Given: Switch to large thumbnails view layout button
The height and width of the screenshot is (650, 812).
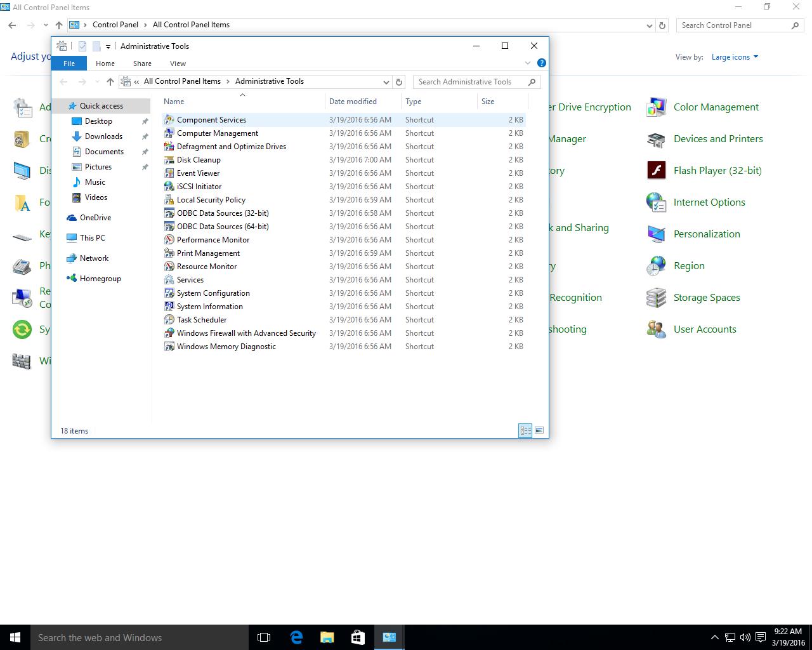Looking at the screenshot, I should (539, 430).
